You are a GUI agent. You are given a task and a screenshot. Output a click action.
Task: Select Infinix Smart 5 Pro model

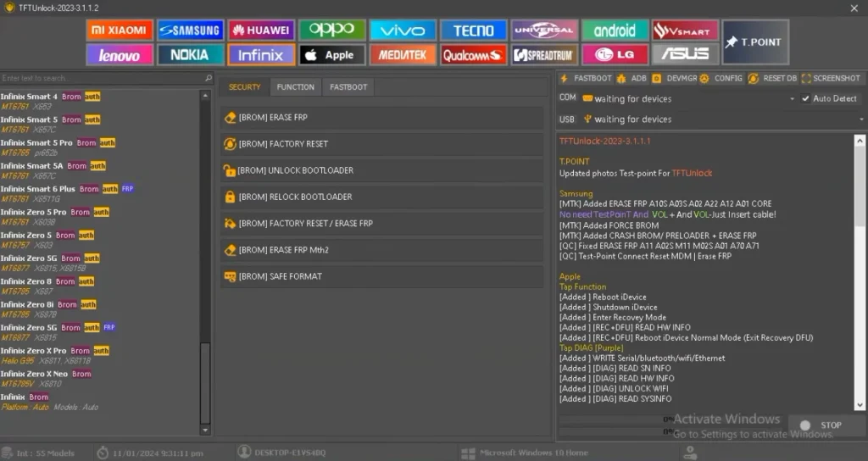(x=100, y=147)
